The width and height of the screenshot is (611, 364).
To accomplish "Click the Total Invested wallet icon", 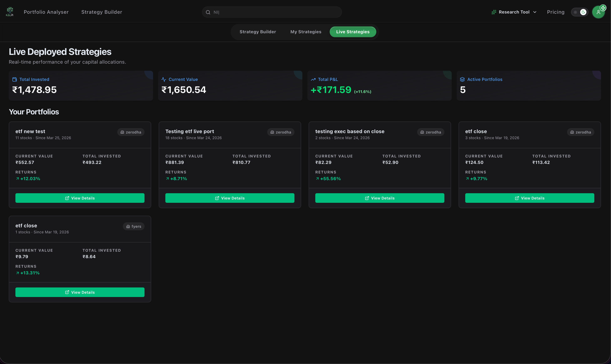I will [15, 79].
